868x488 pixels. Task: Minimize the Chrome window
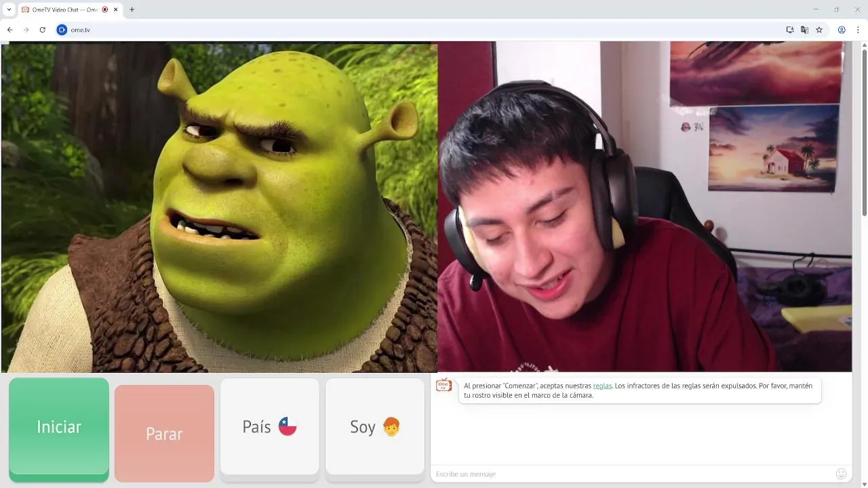tap(816, 9)
